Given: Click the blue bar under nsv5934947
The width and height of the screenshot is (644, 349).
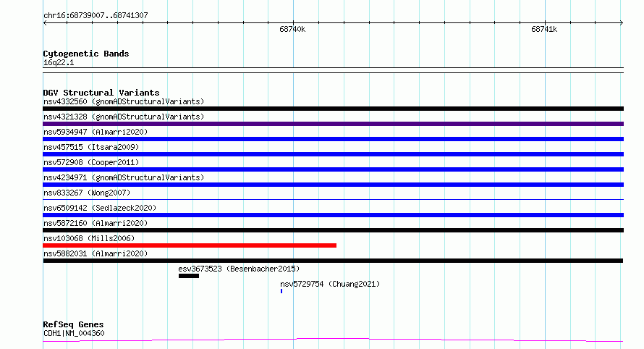Looking at the screenshot, I should click(x=333, y=139).
